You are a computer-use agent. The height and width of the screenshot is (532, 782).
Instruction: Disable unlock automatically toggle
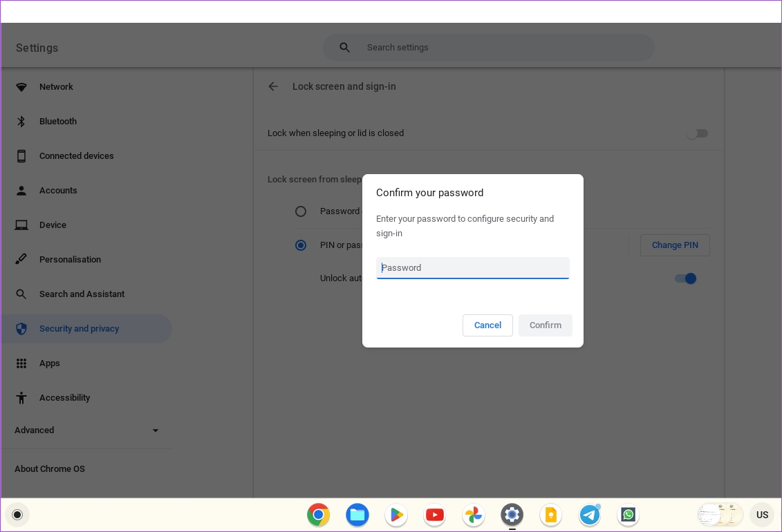pos(685,278)
